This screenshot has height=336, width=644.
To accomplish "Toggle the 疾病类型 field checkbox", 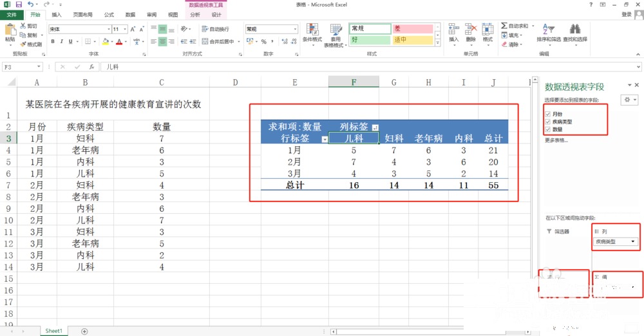I will tap(547, 122).
